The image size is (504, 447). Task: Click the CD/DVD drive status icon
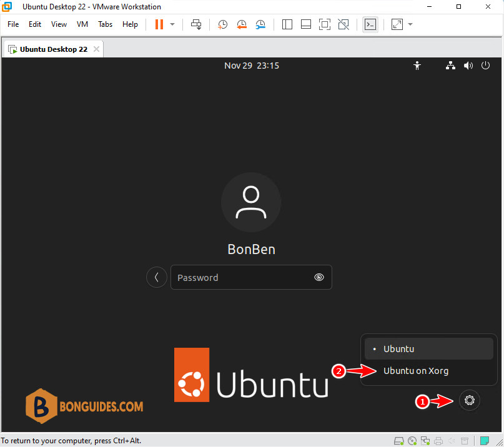pyautogui.click(x=412, y=441)
